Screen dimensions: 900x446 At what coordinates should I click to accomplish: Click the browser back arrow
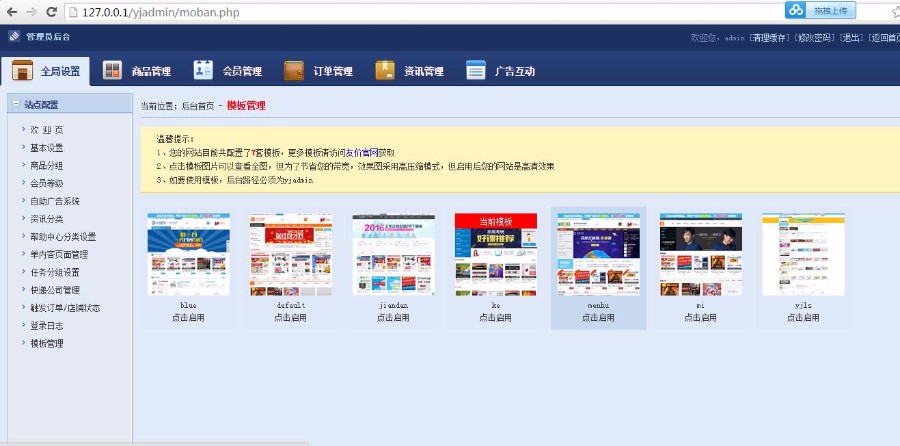[x=11, y=11]
